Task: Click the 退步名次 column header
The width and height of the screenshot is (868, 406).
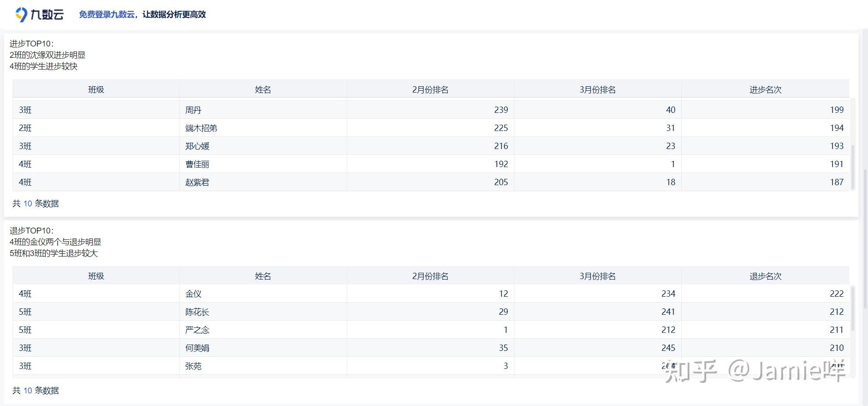Action: 765,276
